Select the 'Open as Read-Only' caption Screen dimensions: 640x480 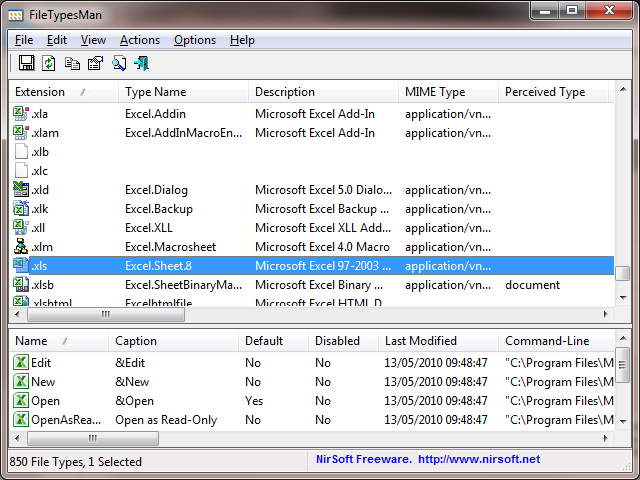click(166, 420)
